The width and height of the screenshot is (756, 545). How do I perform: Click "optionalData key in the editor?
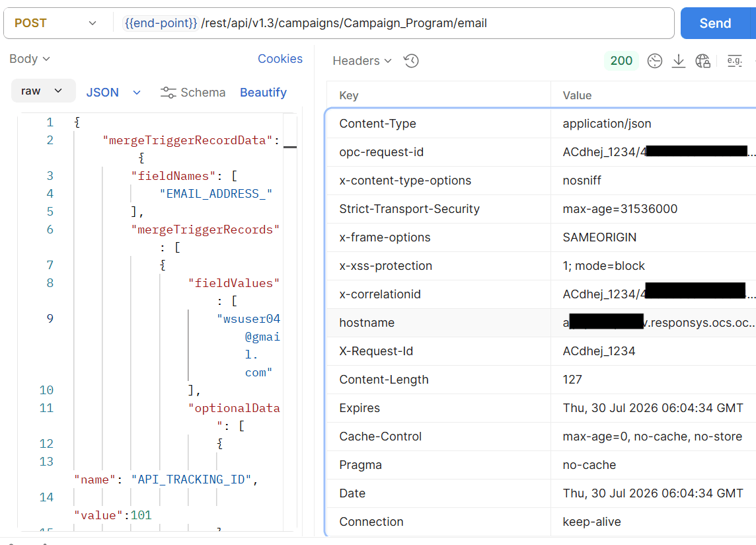tap(234, 408)
